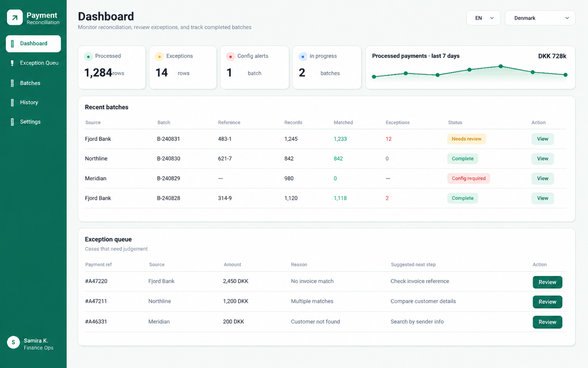Click exceptions count 12
588x368 pixels.
point(389,139)
